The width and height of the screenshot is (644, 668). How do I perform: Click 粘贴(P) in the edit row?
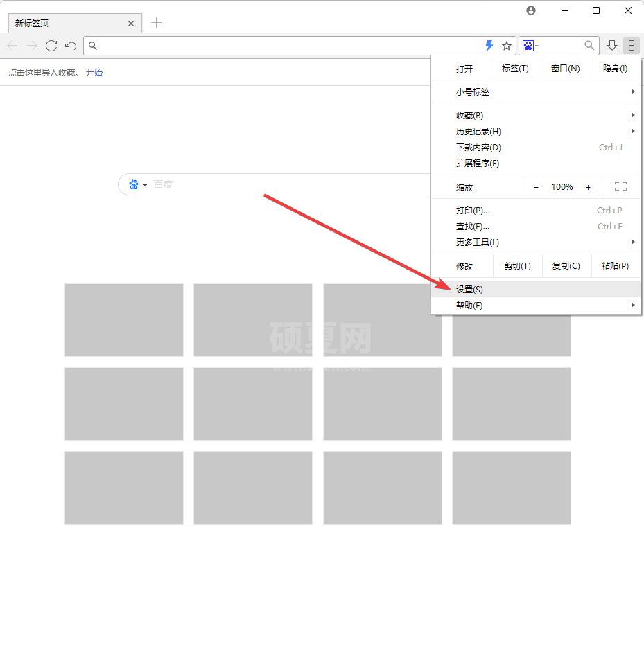click(x=615, y=266)
